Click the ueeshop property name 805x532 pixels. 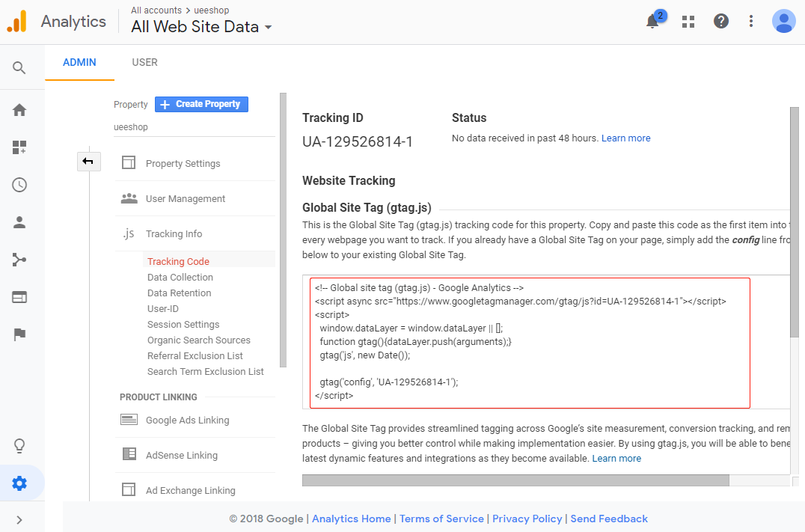[130, 127]
